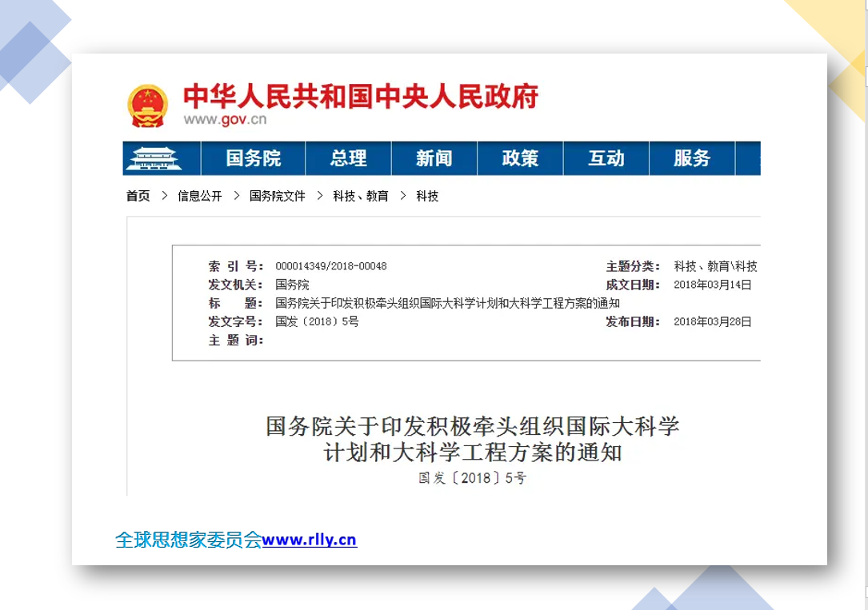The height and width of the screenshot is (610, 868).
Task: Click the 首页 breadcrumb link
Action: [138, 196]
